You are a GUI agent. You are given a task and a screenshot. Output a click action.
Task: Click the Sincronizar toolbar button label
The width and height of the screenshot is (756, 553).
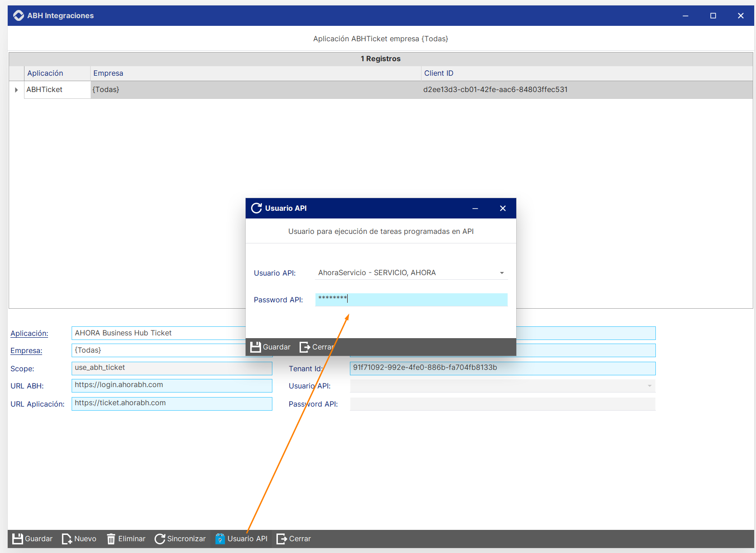coord(186,538)
